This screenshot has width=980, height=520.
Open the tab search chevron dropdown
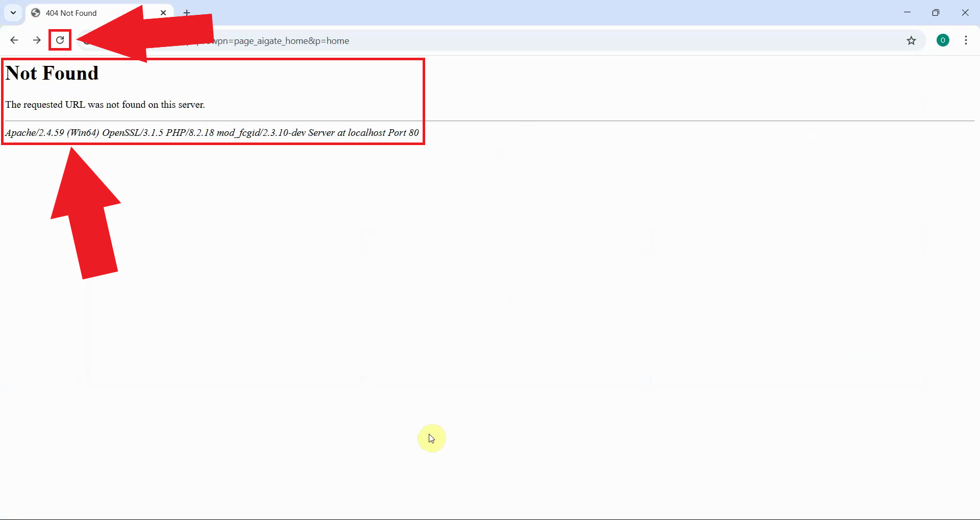13,13
